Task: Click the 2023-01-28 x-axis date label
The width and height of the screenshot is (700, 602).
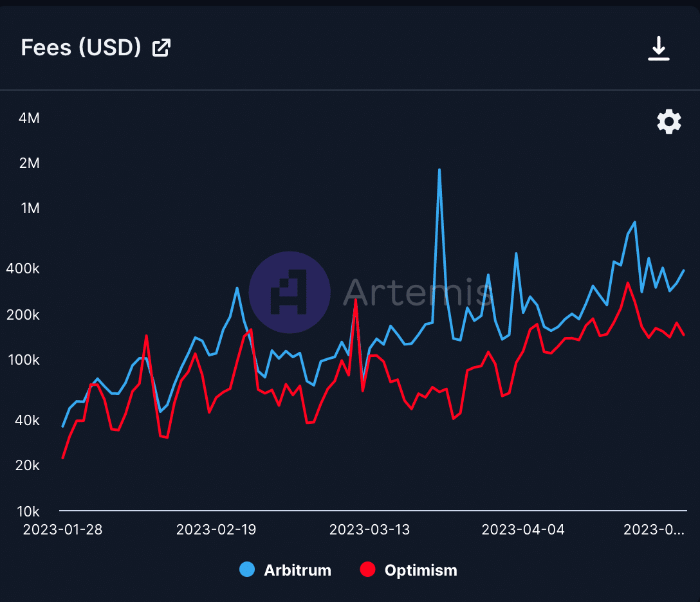Action: [x=62, y=529]
